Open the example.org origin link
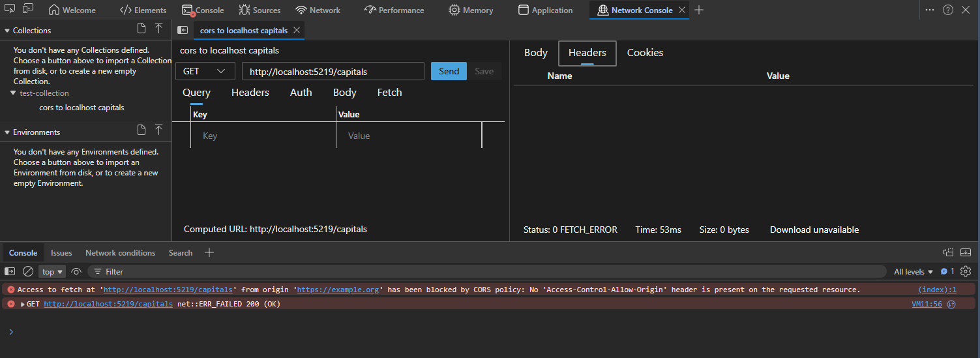This screenshot has height=358, width=980. pyautogui.click(x=338, y=290)
